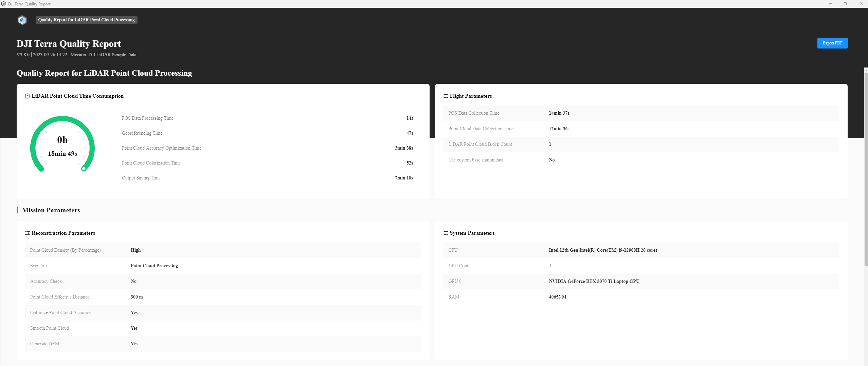Image resolution: width=868 pixels, height=366 pixels.
Task: Minimize the DJI Terra Quality Report window
Action: click(x=830, y=4)
